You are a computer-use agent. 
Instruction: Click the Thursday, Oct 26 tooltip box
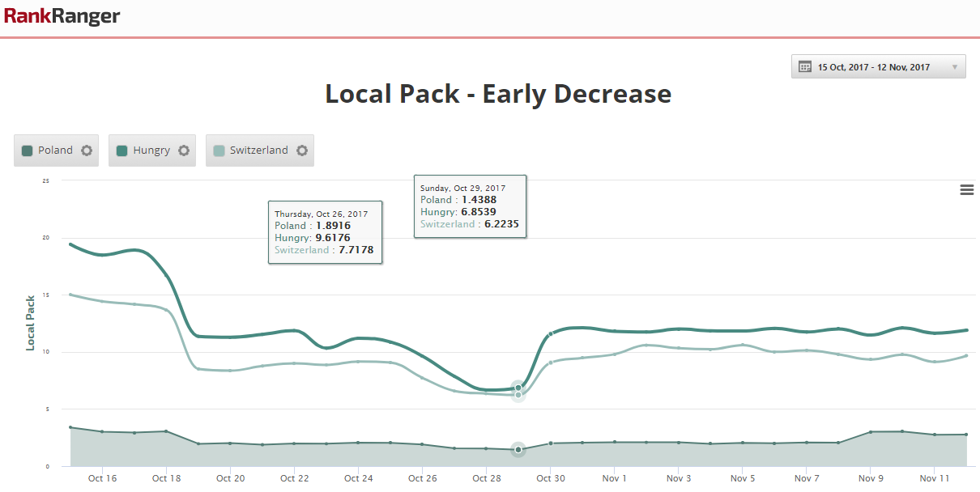coord(326,231)
